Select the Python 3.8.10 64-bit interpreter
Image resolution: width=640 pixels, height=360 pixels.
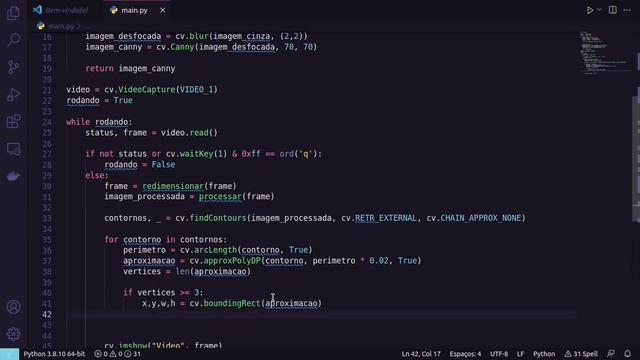pos(54,354)
